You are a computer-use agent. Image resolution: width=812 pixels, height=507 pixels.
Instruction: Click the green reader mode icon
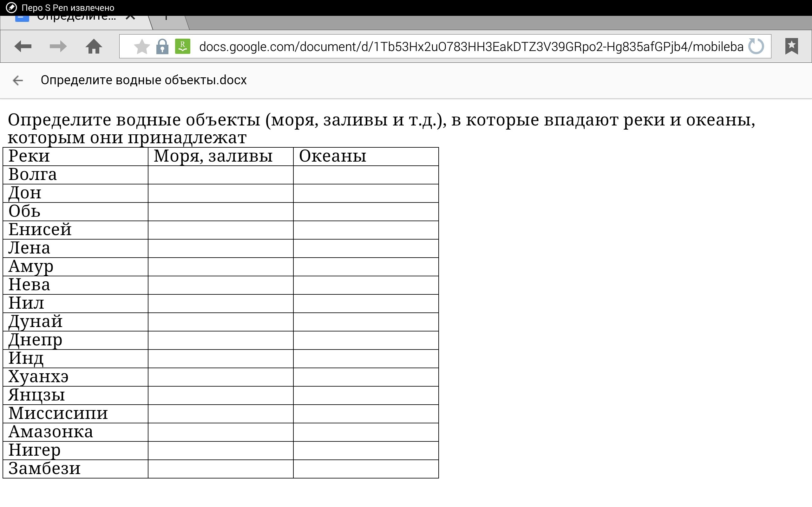tap(182, 46)
